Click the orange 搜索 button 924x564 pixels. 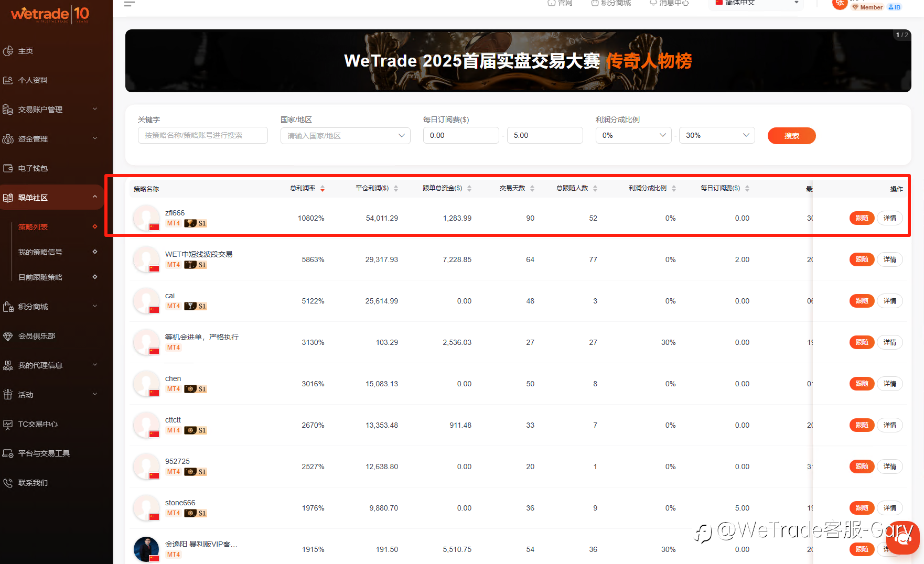(x=791, y=136)
